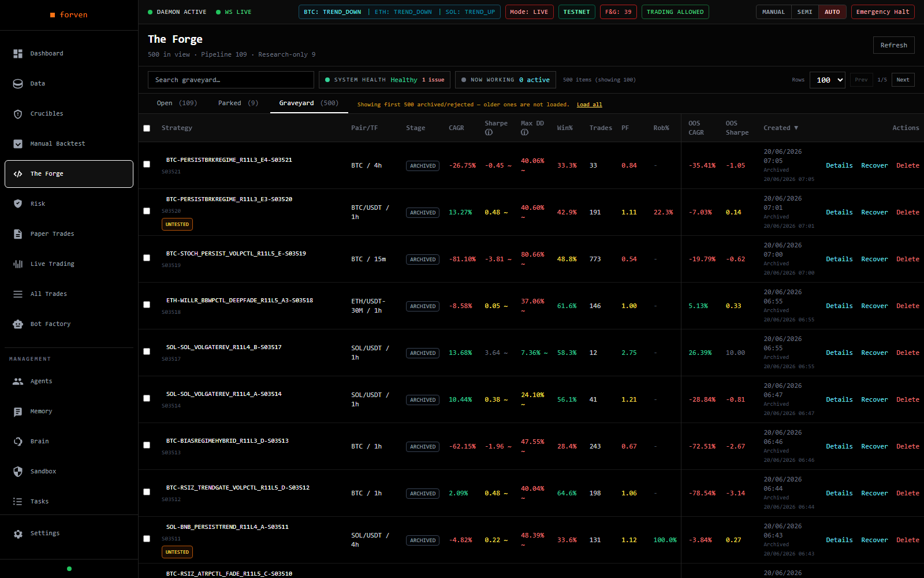The height and width of the screenshot is (578, 924).
Task: Tick the S03514 strategy row checkbox
Action: point(147,398)
